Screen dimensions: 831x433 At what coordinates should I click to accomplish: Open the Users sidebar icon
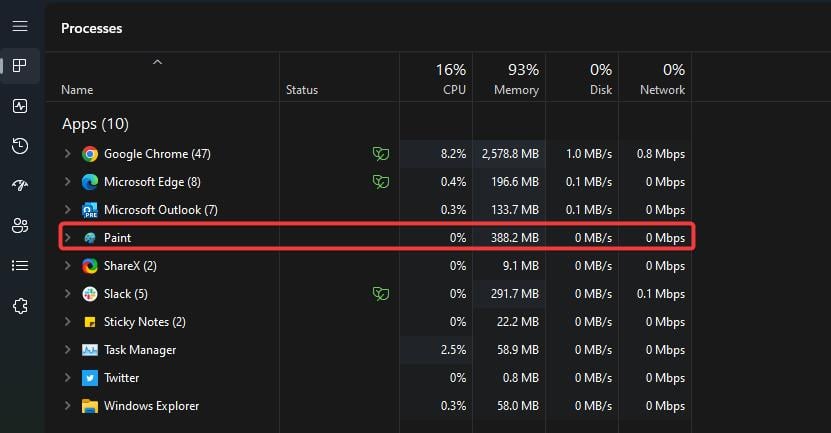20,226
